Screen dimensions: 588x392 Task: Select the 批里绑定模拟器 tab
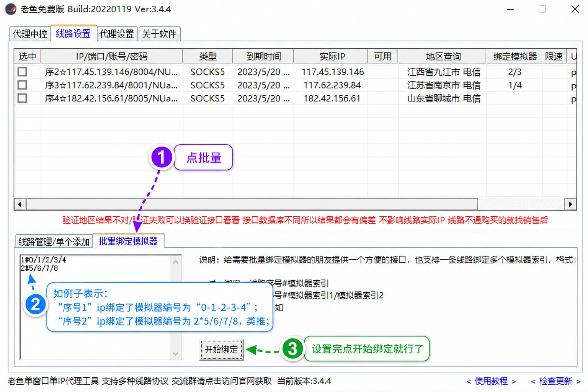(128, 241)
